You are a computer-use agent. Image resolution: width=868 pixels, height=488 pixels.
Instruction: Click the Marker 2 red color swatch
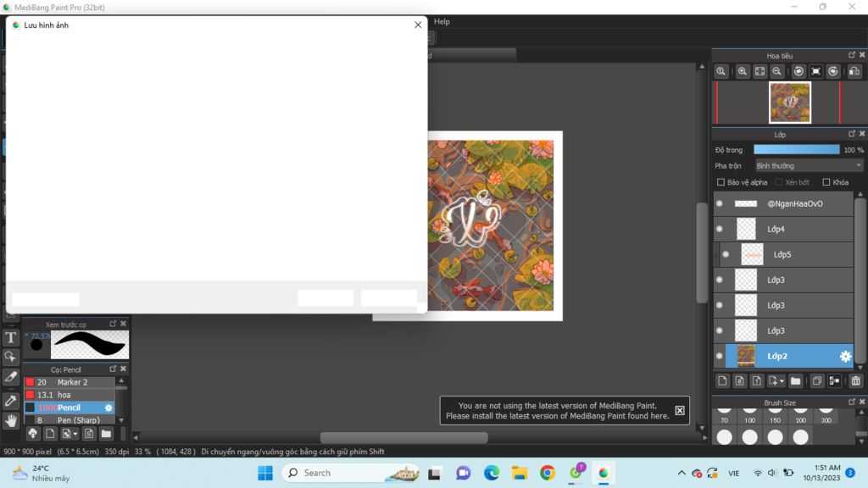pyautogui.click(x=30, y=382)
